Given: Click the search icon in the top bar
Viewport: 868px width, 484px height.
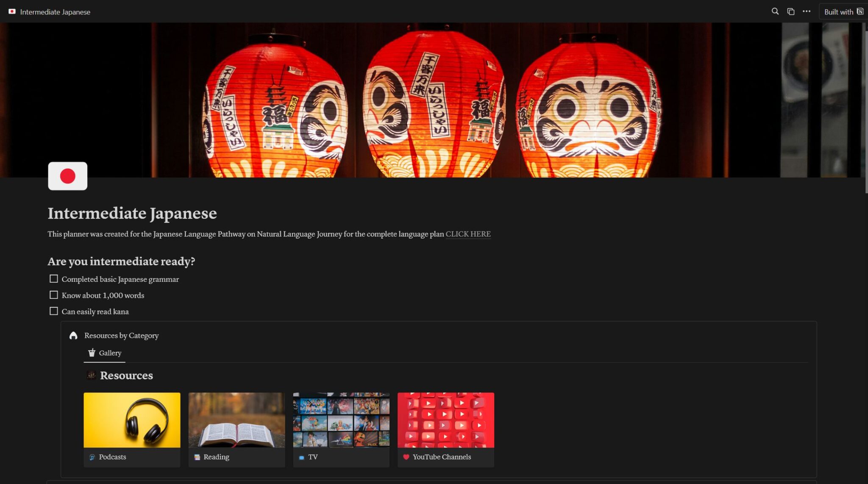Looking at the screenshot, I should pos(774,11).
